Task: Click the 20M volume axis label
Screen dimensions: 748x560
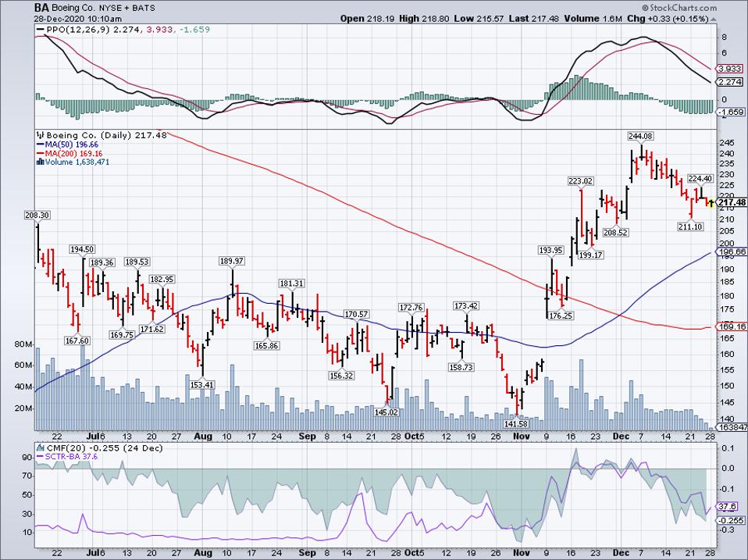Action: click(24, 408)
